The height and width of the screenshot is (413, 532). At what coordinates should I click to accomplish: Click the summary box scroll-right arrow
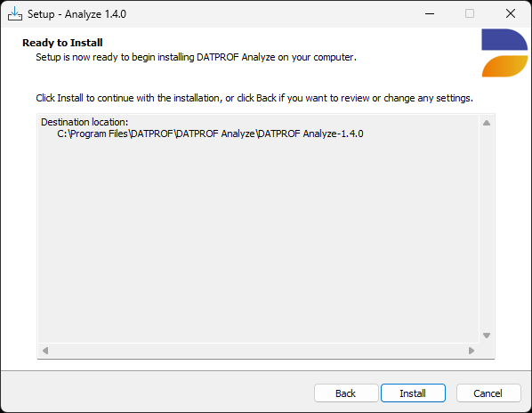click(x=472, y=350)
